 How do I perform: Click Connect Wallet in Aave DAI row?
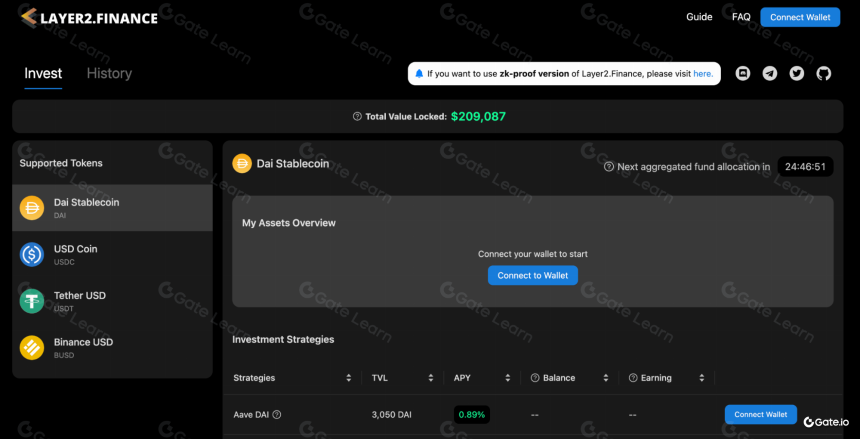(x=761, y=414)
